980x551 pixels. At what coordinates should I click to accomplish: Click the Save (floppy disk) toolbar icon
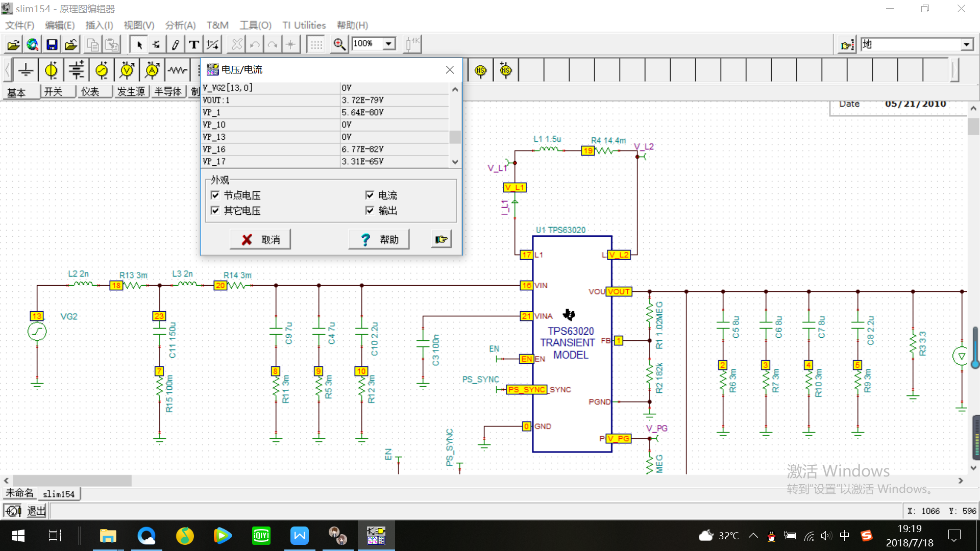(52, 45)
